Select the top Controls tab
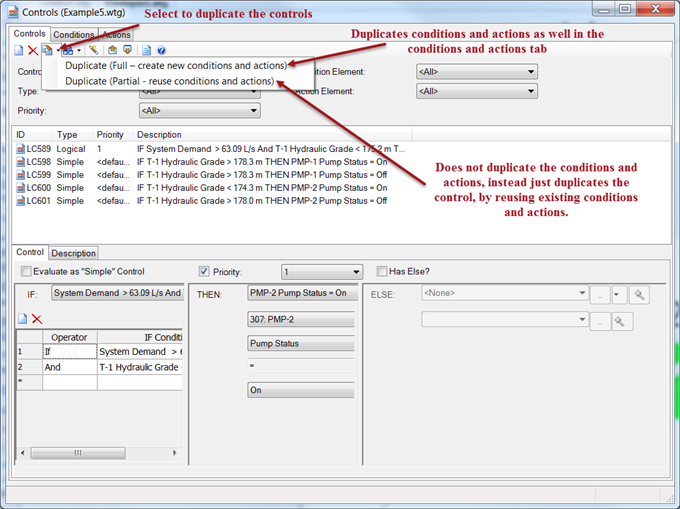Image resolution: width=680 pixels, height=509 pixels. click(29, 33)
